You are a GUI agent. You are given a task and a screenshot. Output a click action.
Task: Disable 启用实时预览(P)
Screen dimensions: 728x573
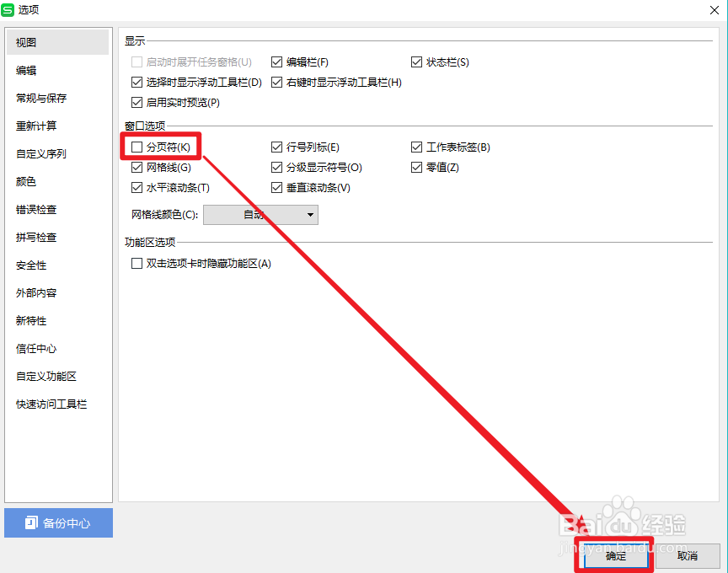click(136, 103)
